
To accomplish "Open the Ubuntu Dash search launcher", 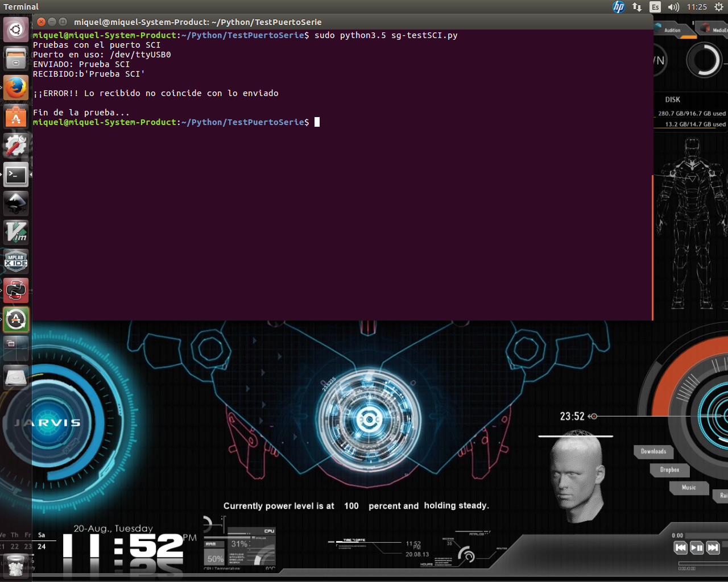I will 16,30.
